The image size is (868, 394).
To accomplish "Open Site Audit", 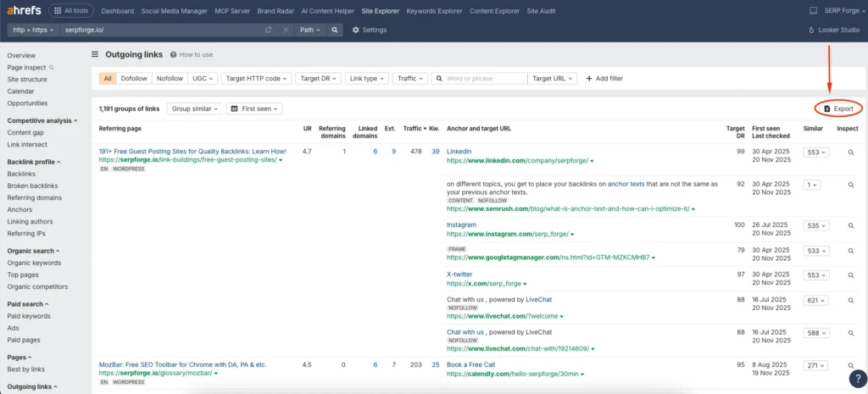I will point(541,11).
